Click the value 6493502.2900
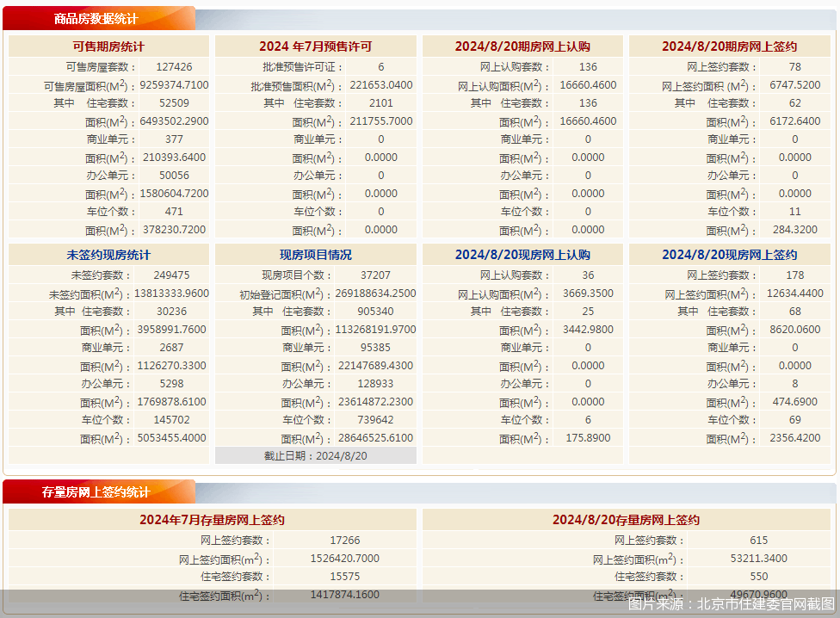The width and height of the screenshot is (840, 618). 174,121
